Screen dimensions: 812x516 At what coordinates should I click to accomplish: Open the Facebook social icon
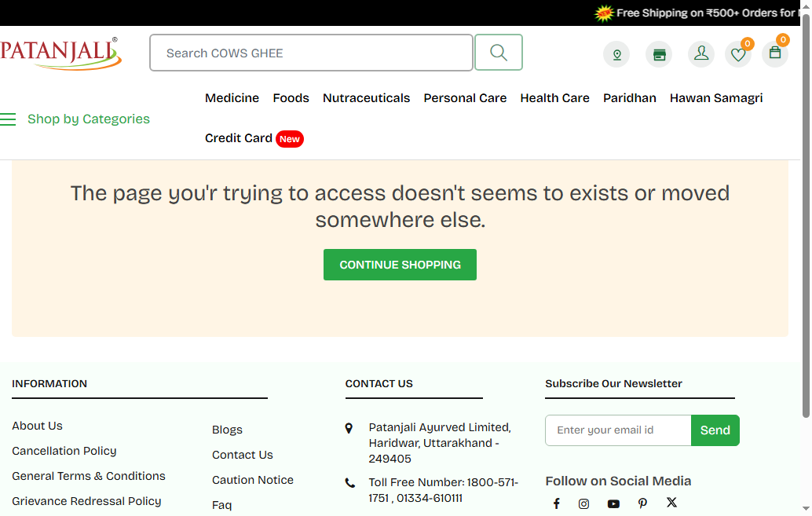(556, 503)
